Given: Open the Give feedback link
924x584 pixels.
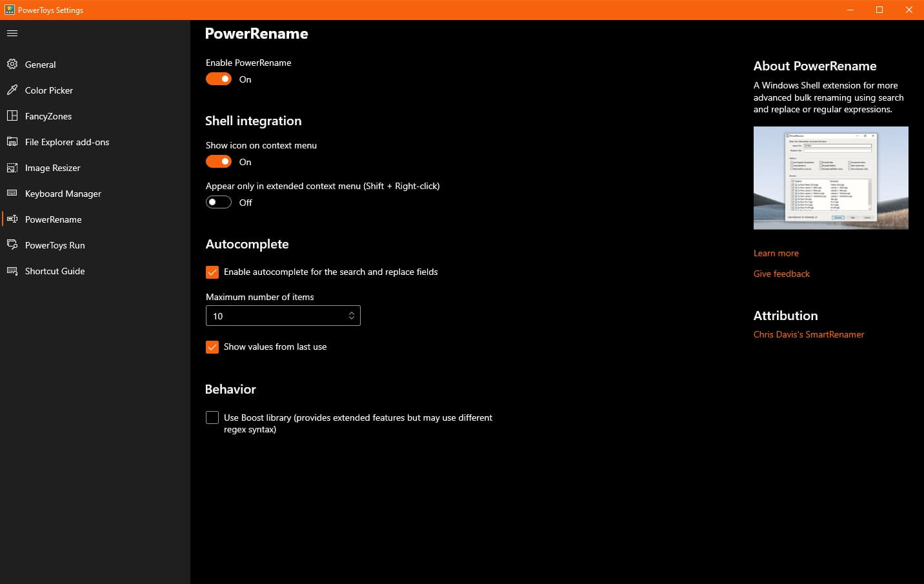Looking at the screenshot, I should coord(781,274).
